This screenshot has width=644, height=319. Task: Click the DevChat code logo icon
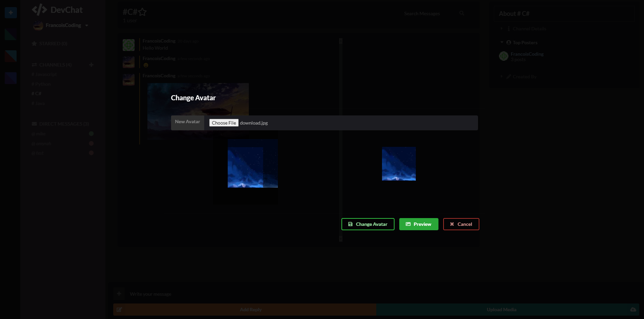click(x=39, y=10)
